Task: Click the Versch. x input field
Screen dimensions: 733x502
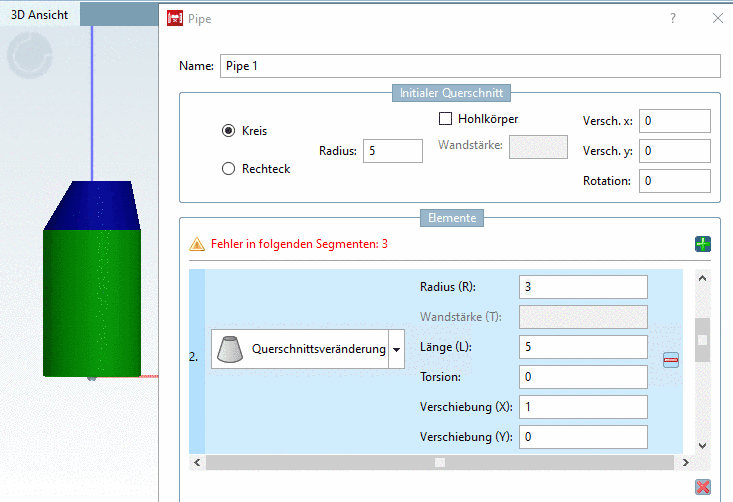Action: (x=675, y=121)
